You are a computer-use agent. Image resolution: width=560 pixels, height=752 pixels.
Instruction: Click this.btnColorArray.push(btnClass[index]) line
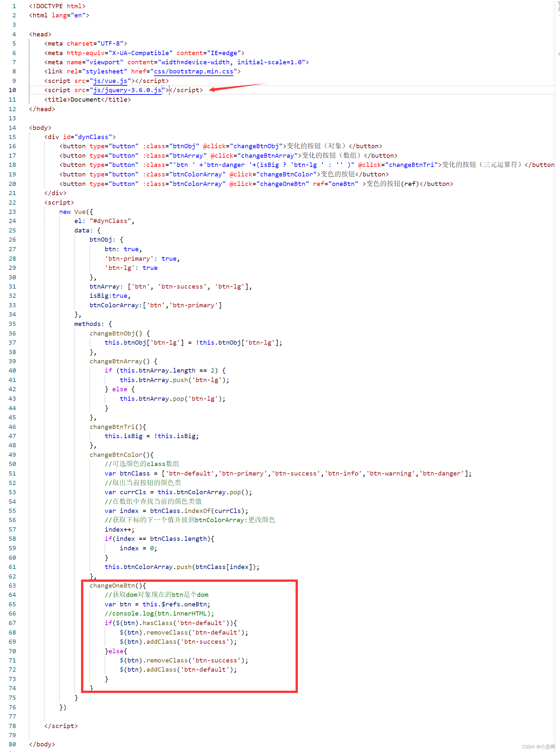(182, 567)
